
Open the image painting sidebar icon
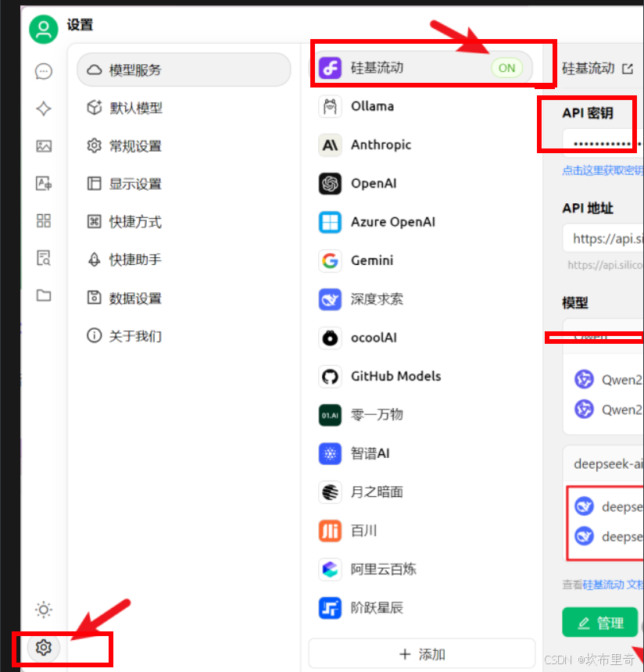pos(43,146)
